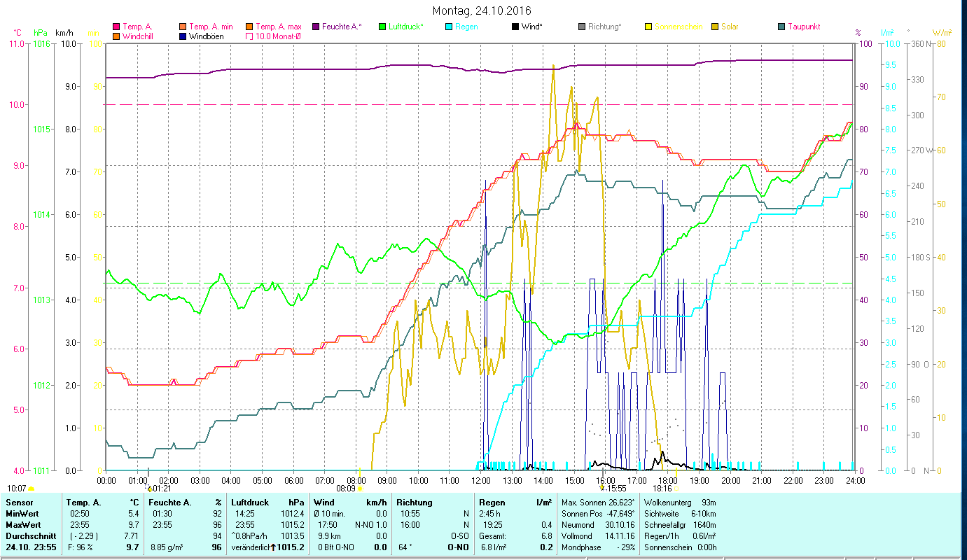This screenshot has width=967, height=560.
Task: Click the 'MaxWert' row label
Action: pyautogui.click(x=22, y=525)
